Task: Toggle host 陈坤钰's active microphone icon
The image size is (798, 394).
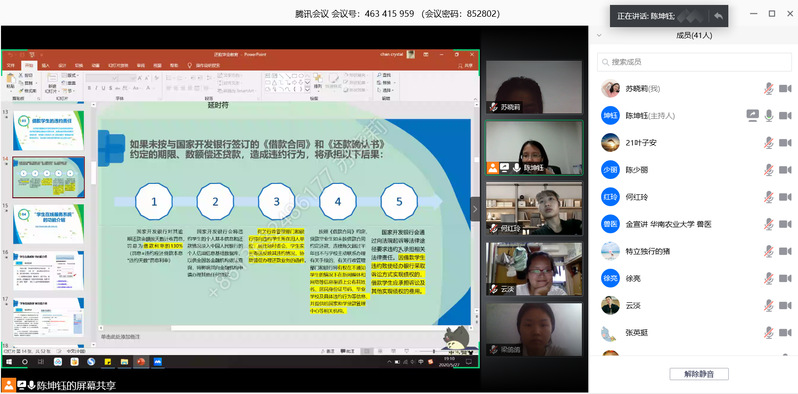Action: point(769,116)
